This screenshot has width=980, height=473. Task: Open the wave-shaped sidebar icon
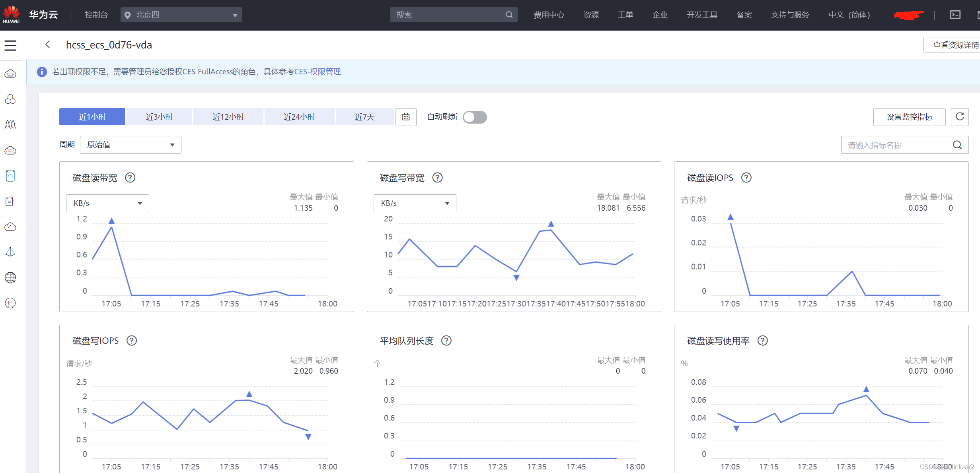tap(10, 125)
